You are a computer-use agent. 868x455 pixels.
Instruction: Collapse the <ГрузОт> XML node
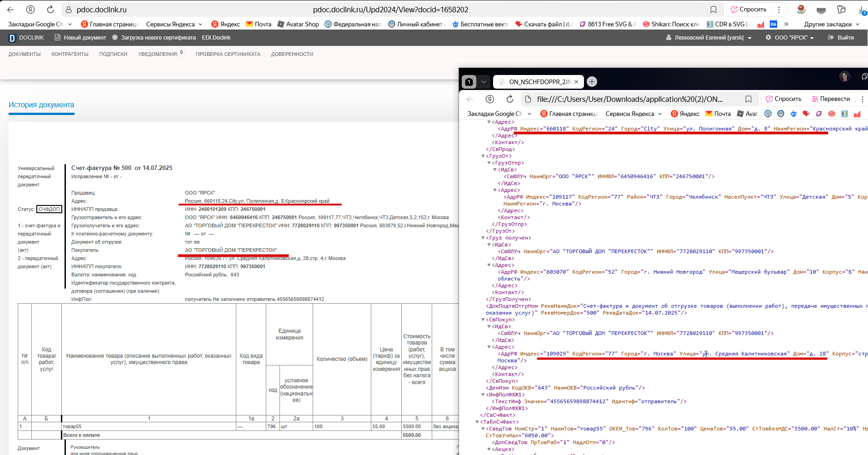click(x=483, y=156)
